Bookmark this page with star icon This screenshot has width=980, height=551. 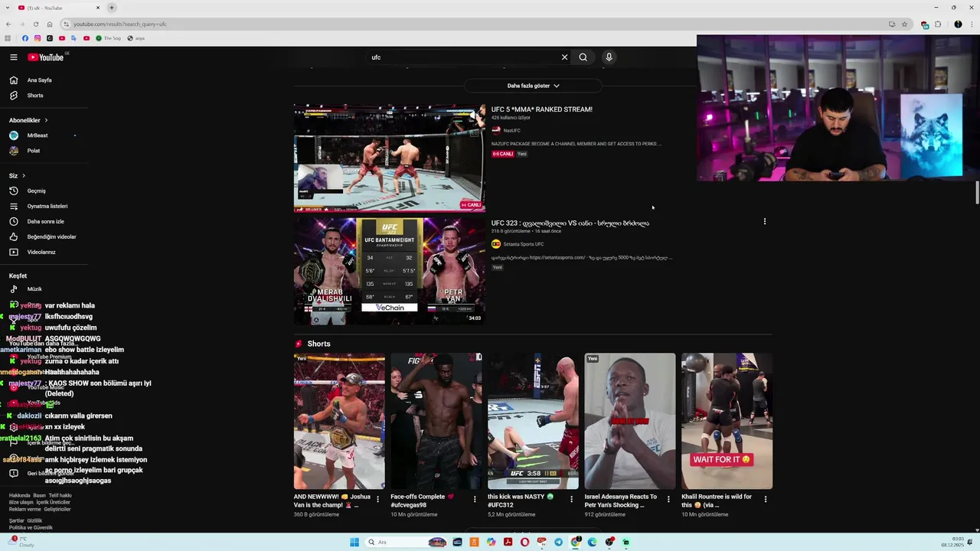(x=904, y=24)
